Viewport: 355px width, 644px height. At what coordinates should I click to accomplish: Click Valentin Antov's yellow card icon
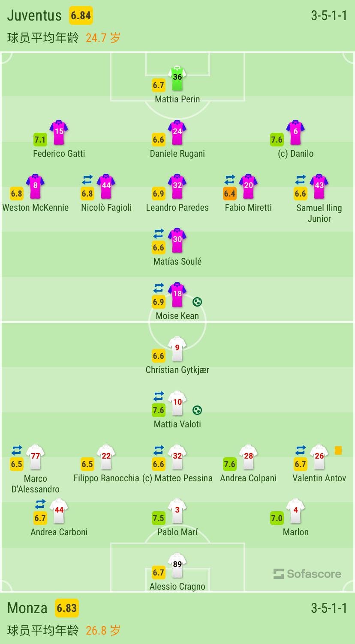[x=338, y=450]
